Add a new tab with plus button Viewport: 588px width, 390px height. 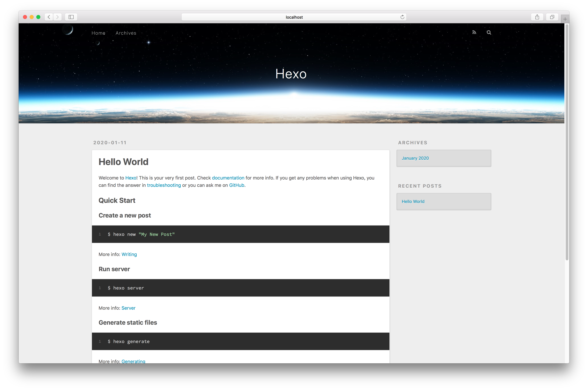click(565, 19)
